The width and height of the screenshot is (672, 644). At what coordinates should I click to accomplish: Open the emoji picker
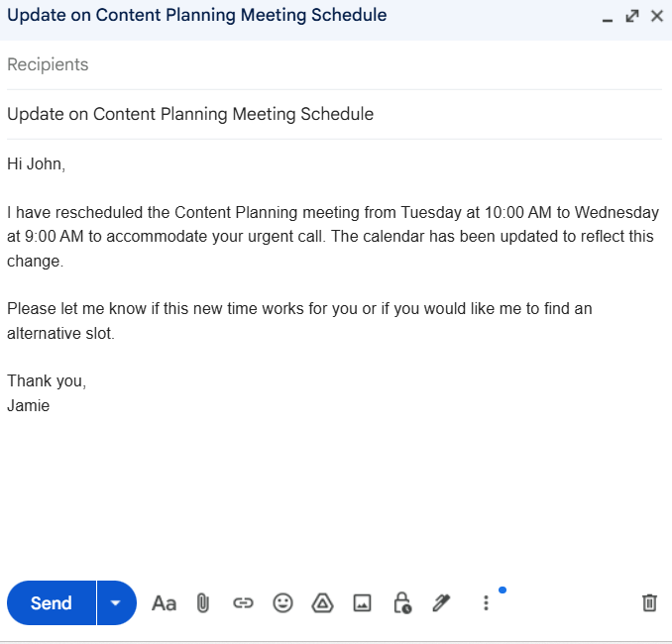(x=283, y=602)
